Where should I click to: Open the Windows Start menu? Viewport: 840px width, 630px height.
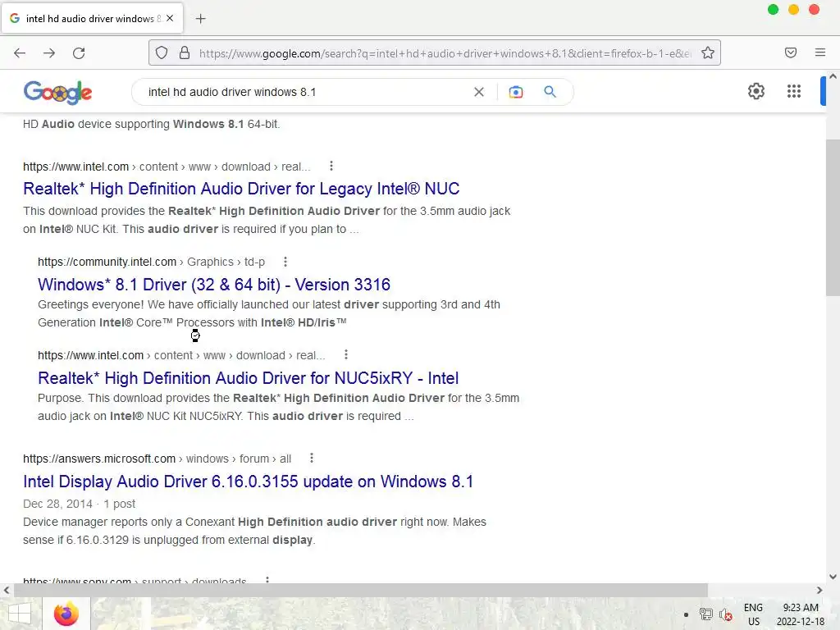[20, 614]
